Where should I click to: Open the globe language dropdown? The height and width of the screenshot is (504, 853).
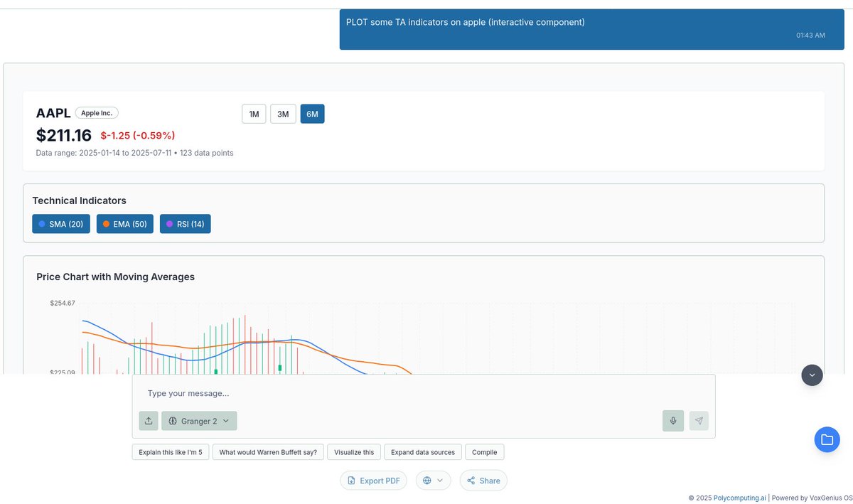[434, 481]
